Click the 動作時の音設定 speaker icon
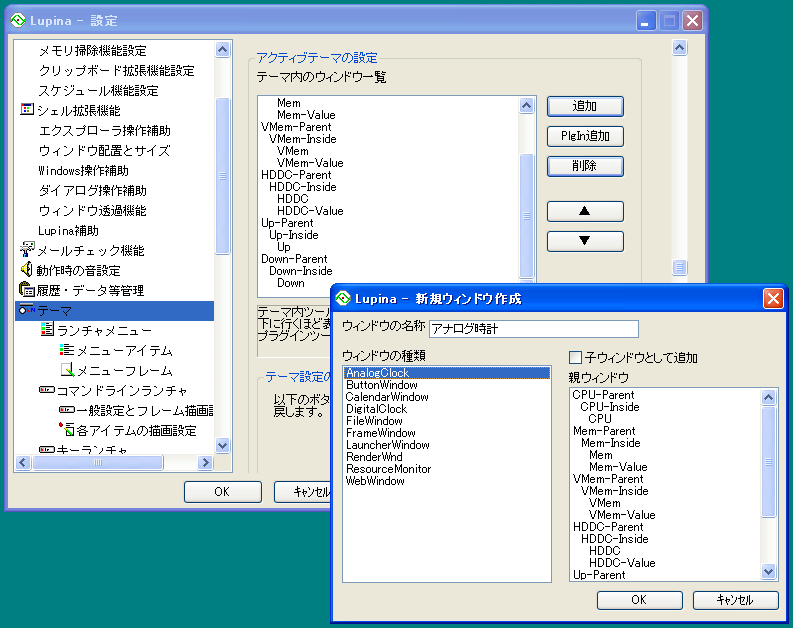Viewport: 793px width, 628px height. click(27, 270)
